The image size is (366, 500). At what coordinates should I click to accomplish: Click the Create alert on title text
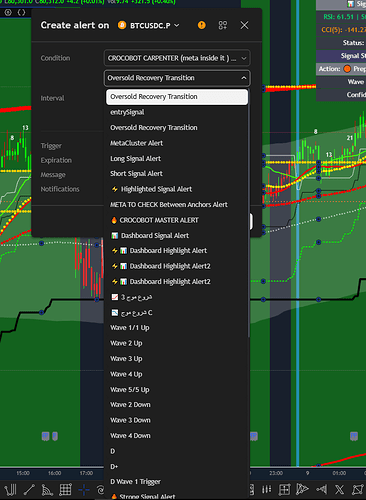click(x=75, y=25)
